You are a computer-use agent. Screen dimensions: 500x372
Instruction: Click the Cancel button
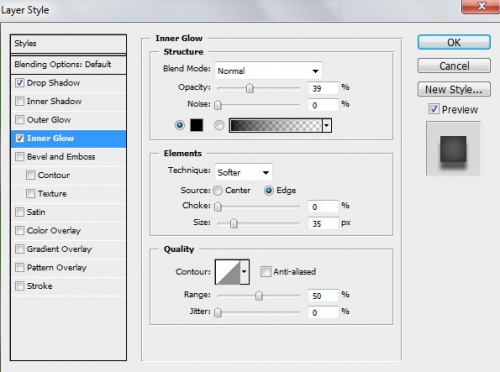(x=454, y=66)
